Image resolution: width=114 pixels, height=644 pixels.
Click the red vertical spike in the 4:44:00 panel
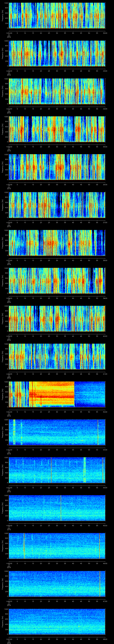click(x=61, y=508)
